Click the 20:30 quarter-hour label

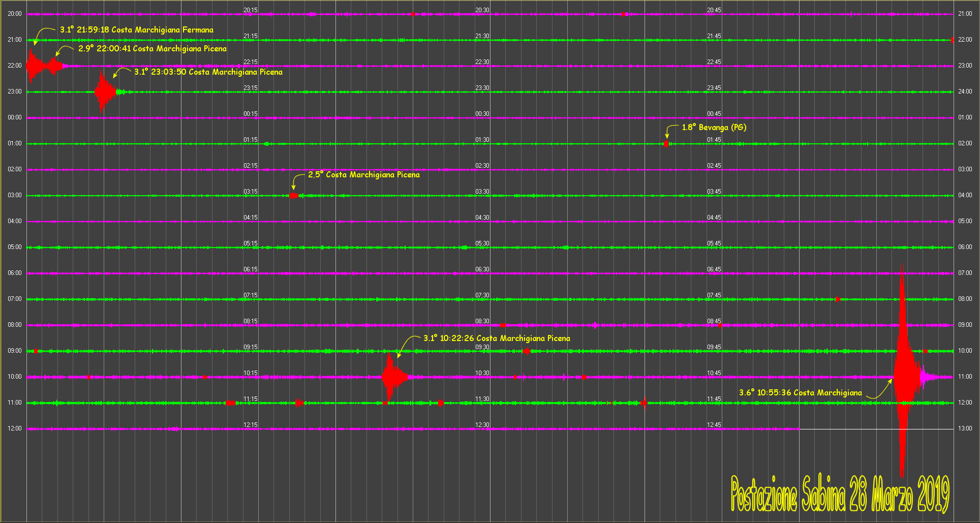482,10
